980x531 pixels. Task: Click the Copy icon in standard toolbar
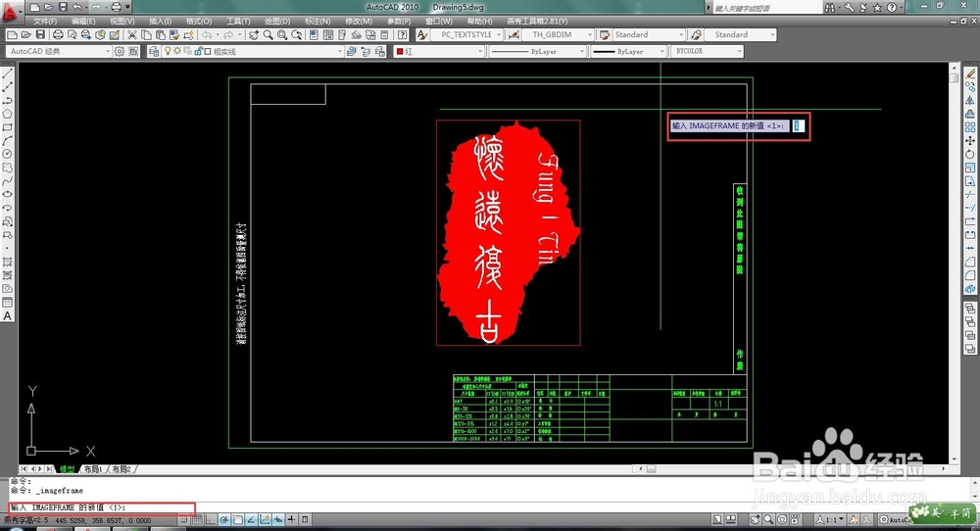coord(146,35)
